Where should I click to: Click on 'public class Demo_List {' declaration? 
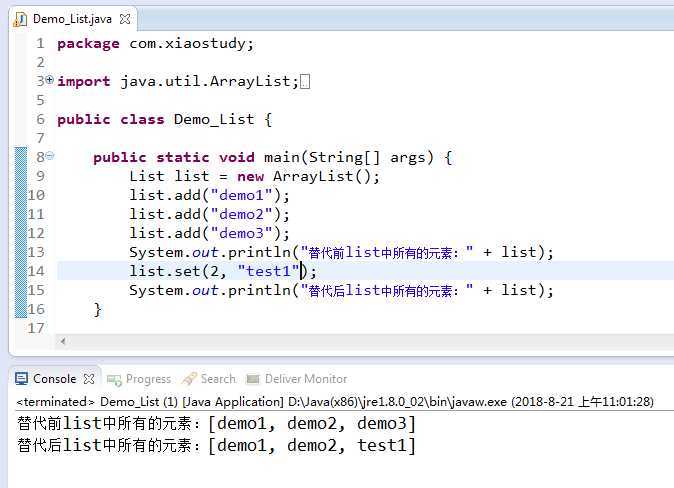[165, 119]
